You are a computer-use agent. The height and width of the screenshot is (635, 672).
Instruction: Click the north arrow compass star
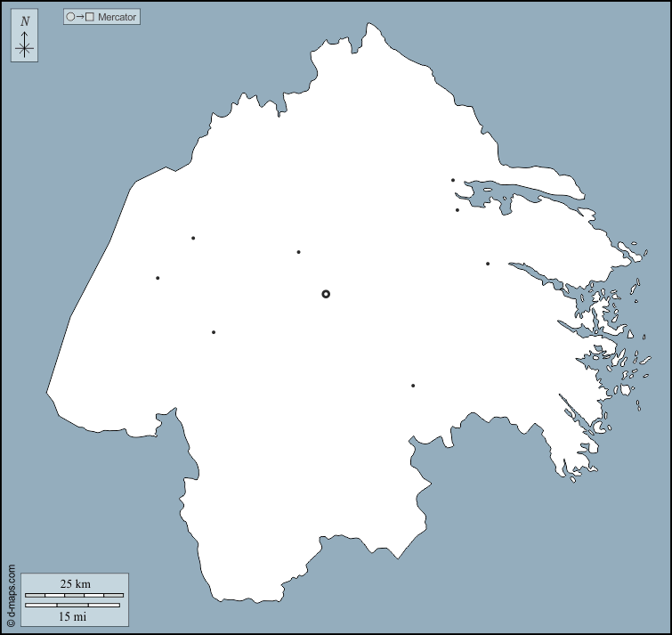(24, 47)
